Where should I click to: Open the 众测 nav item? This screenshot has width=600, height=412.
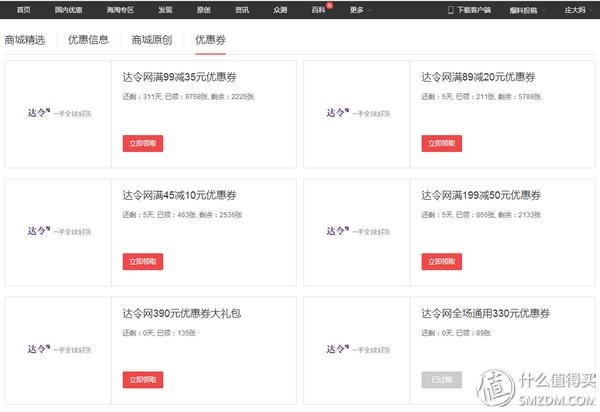(280, 10)
